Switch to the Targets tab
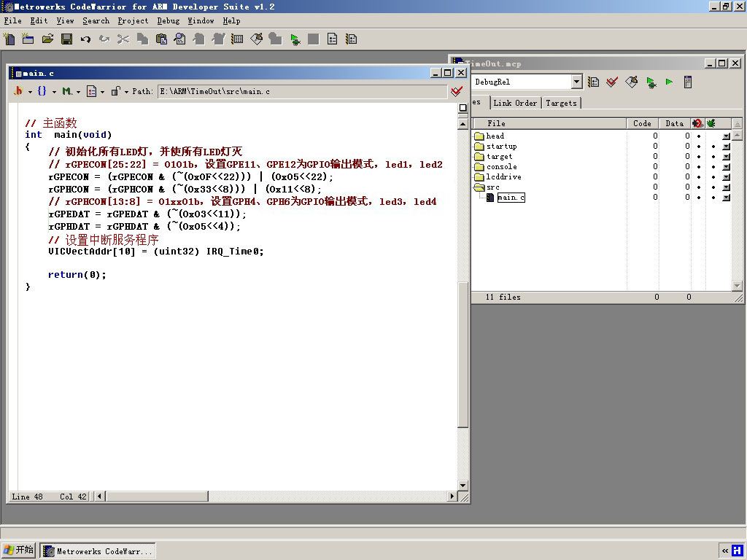 (561, 103)
